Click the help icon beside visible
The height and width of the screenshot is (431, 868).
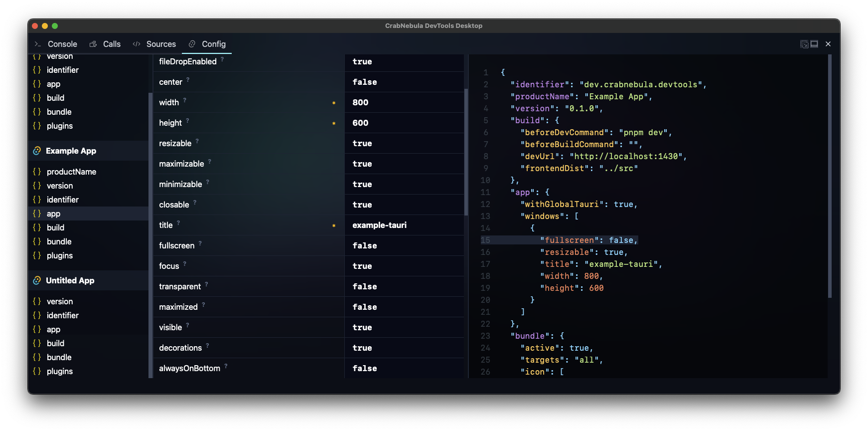(x=188, y=325)
